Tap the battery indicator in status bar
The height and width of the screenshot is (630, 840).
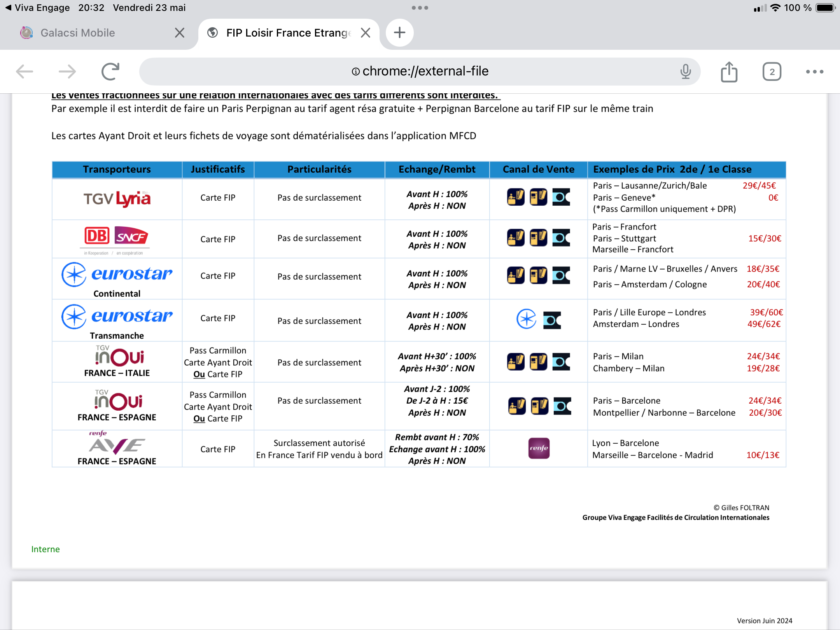click(826, 8)
